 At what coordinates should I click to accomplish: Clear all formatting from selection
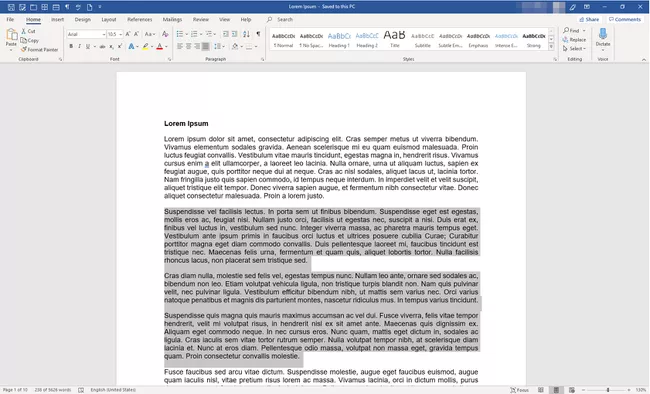coord(165,34)
